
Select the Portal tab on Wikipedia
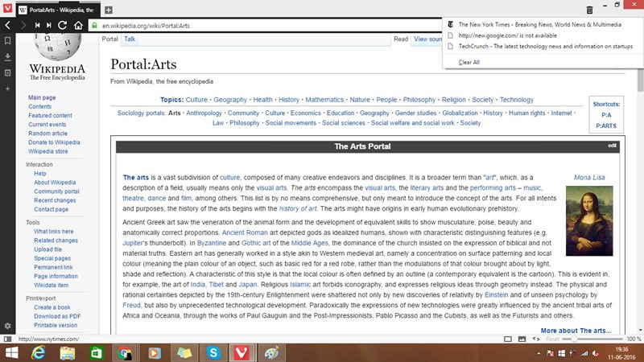tap(109, 39)
